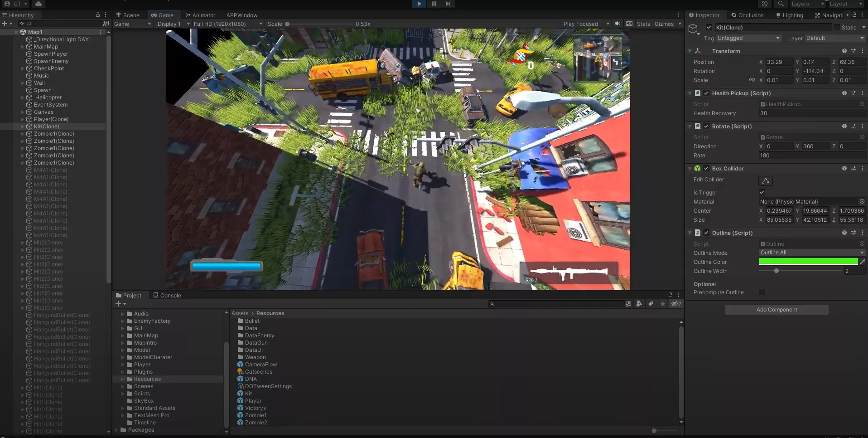Image resolution: width=868 pixels, height=438 pixels.
Task: Open the Display 1 dropdown
Action: [173, 24]
